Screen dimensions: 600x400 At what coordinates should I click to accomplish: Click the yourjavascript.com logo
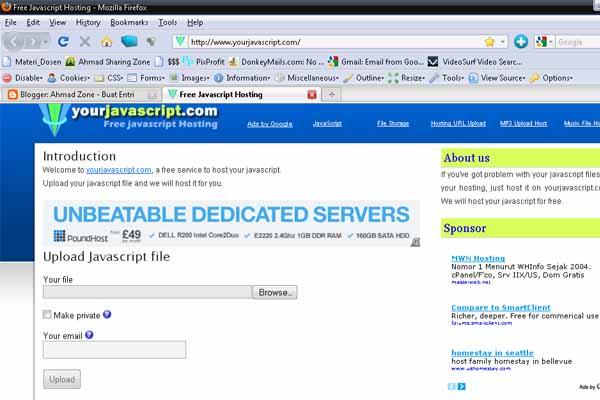(x=129, y=119)
